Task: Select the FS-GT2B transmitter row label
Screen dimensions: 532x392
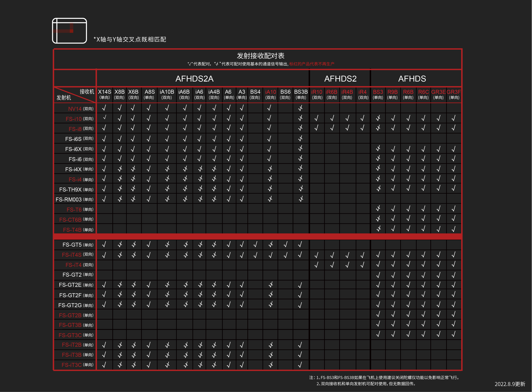Action: pyautogui.click(x=76, y=315)
